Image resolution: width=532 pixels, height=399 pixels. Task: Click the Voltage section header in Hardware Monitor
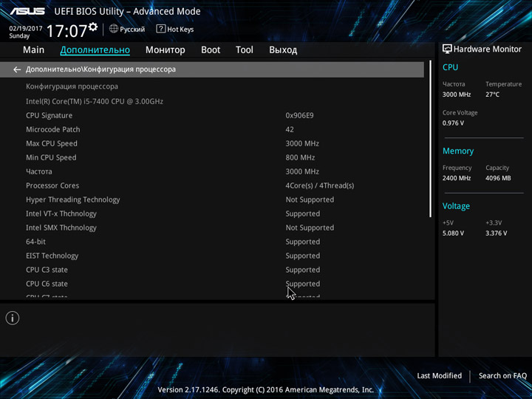pos(456,206)
